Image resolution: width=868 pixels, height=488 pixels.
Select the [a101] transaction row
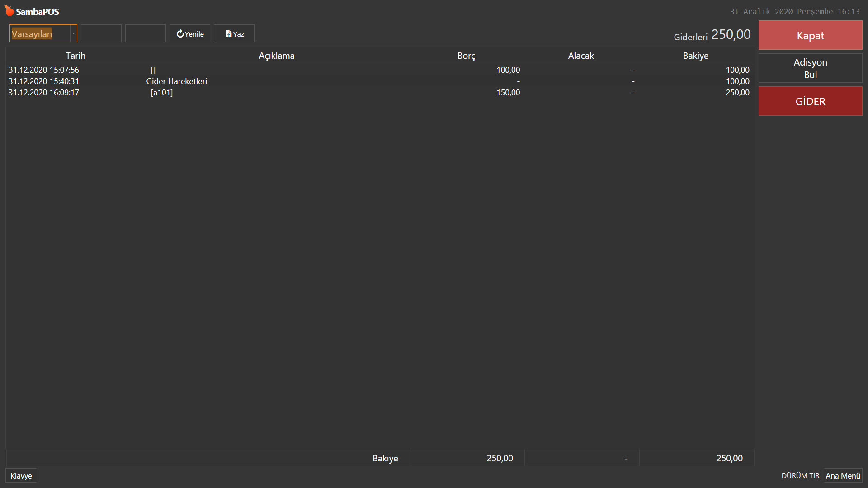[x=162, y=93]
